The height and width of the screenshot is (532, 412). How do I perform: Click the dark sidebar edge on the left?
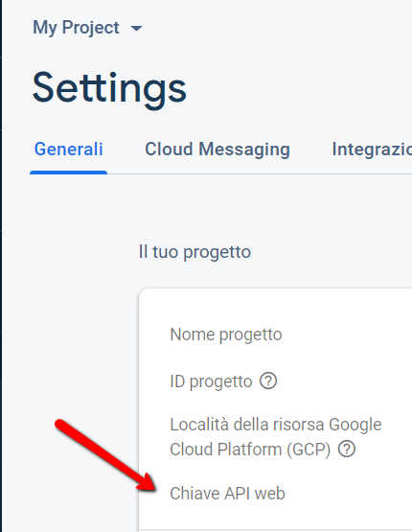tap(1, 266)
